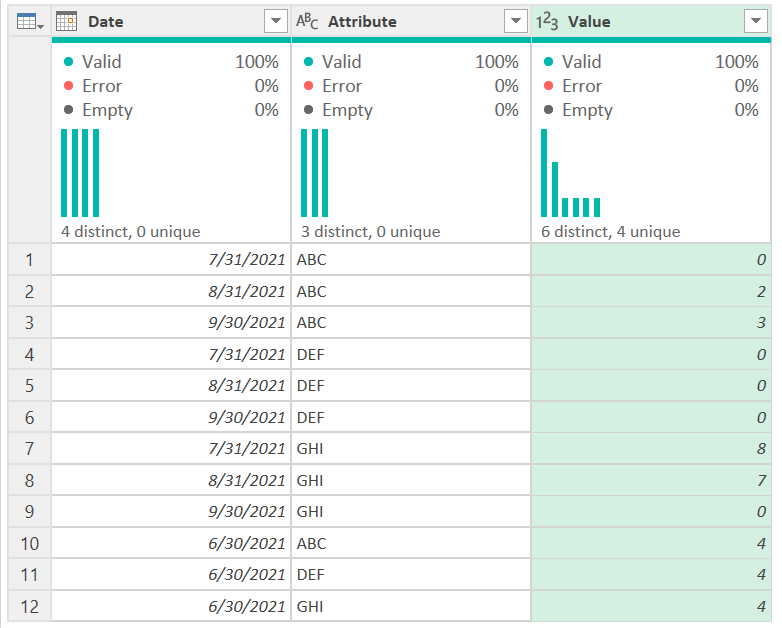
Task: Click Value cell 2 in row 2
Action: (651, 291)
